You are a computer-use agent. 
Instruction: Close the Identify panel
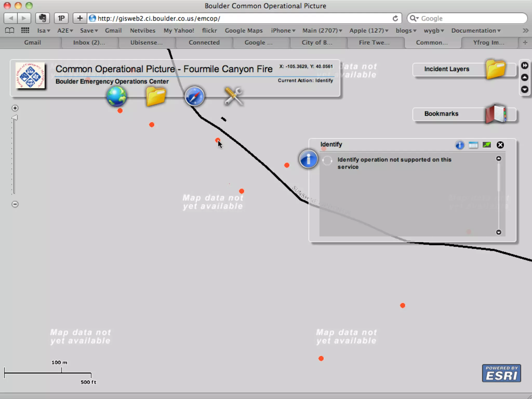[x=500, y=145]
